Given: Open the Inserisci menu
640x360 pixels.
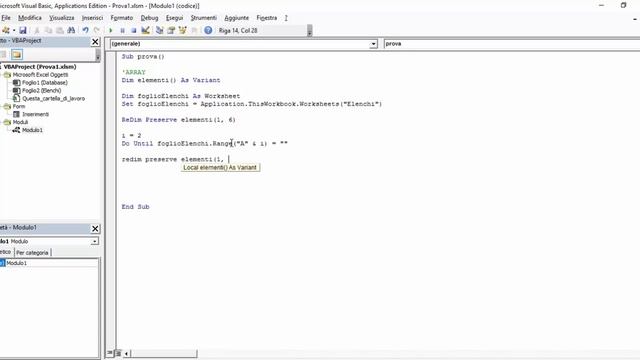Looking at the screenshot, I should coord(92,18).
